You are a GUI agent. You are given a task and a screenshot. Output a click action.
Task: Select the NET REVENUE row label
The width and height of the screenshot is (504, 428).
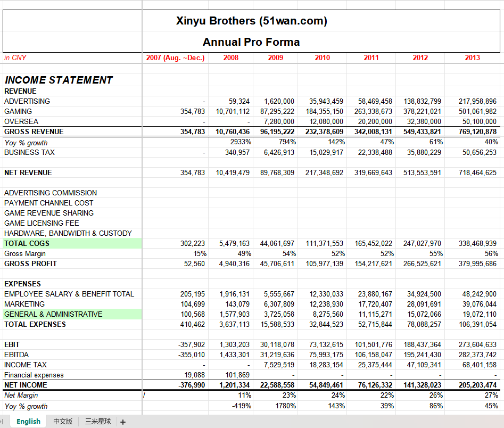click(x=28, y=172)
